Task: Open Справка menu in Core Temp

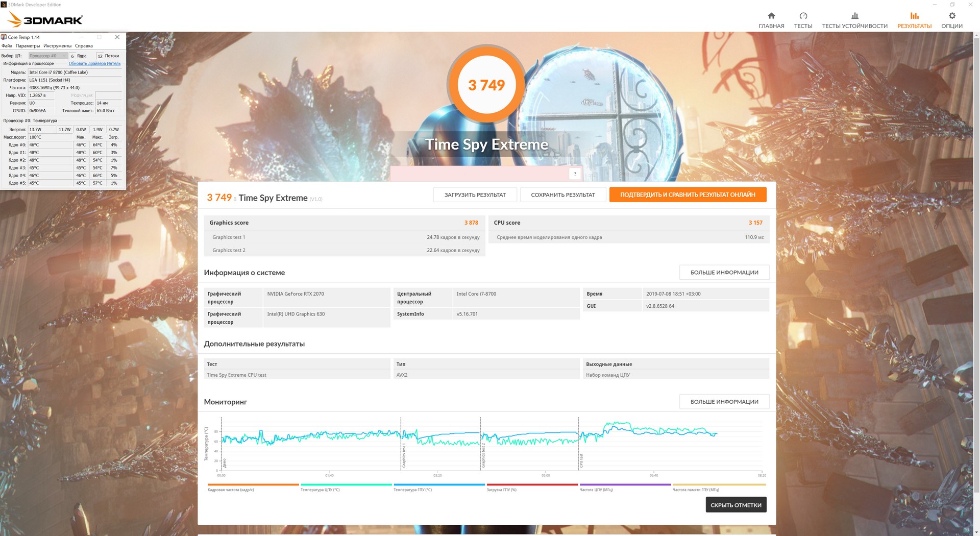Action: click(x=84, y=46)
